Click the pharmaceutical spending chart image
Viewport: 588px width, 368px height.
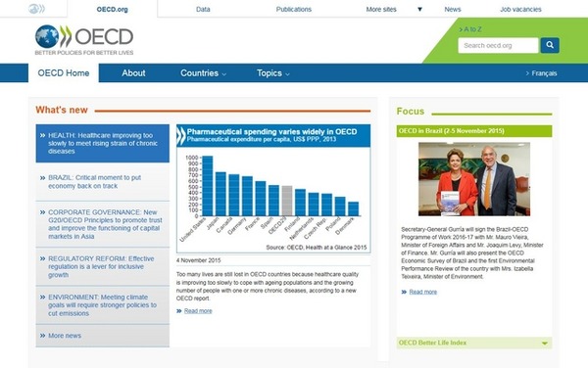273,189
